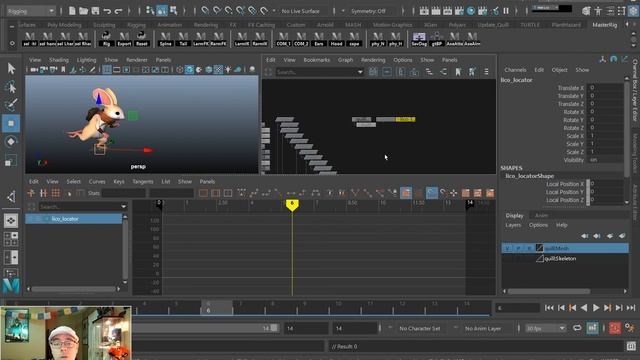This screenshot has width=640, height=360.
Task: Click the Redo arrow icon
Action: click(118, 11)
